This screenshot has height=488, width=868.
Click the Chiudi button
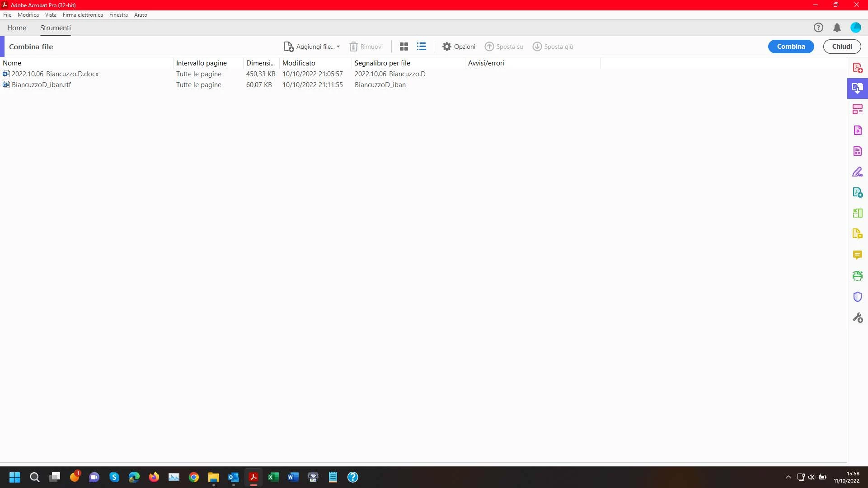[841, 46]
